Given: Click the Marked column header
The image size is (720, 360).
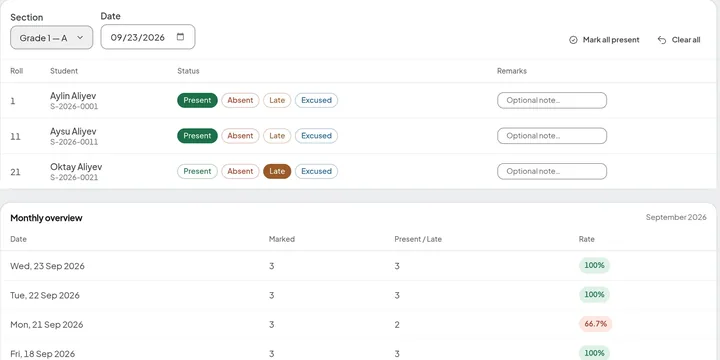Looking at the screenshot, I should pos(281,239).
